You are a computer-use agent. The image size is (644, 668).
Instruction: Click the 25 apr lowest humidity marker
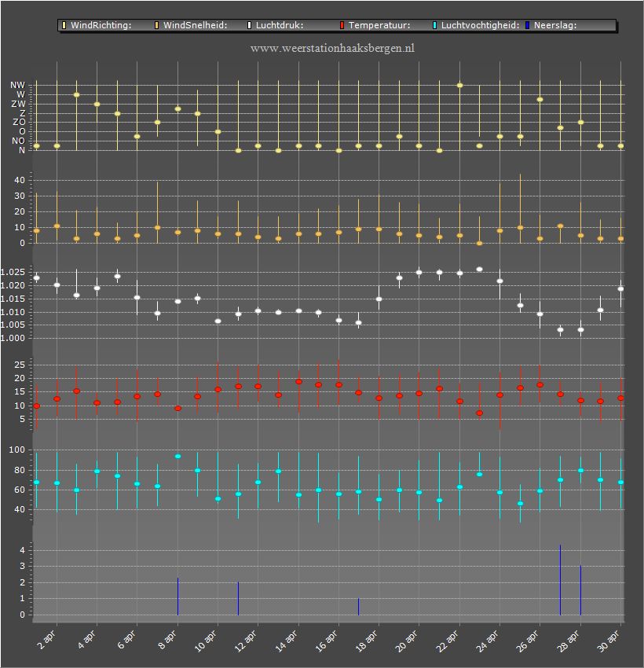point(520,504)
